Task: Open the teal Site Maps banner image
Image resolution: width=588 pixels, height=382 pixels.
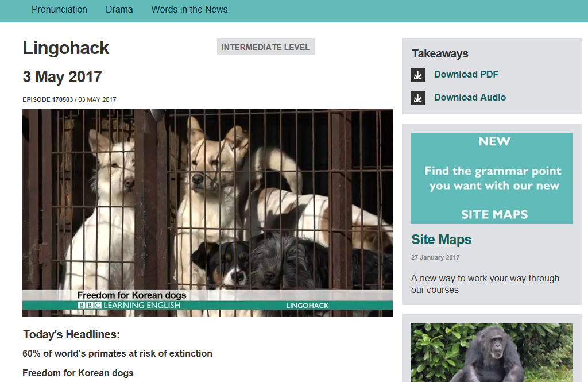Action: coord(492,178)
